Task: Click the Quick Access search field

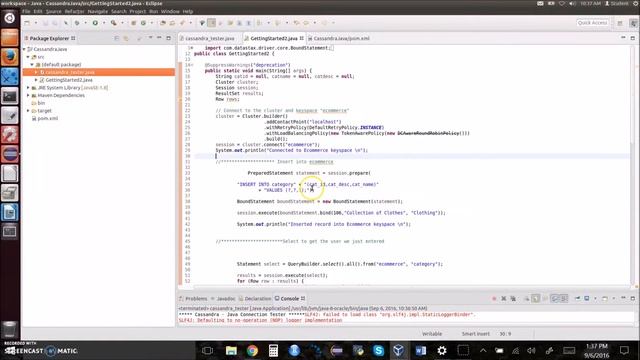Action: 592,23
